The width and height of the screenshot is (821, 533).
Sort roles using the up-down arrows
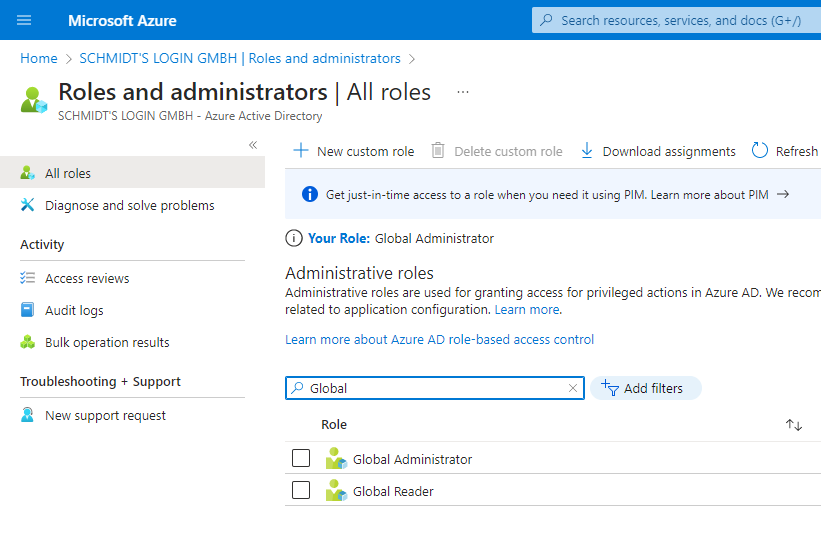coord(794,425)
